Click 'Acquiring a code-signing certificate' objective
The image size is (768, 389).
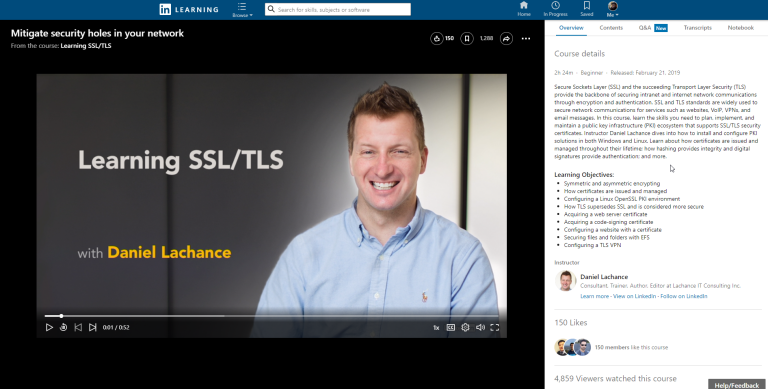608,222
